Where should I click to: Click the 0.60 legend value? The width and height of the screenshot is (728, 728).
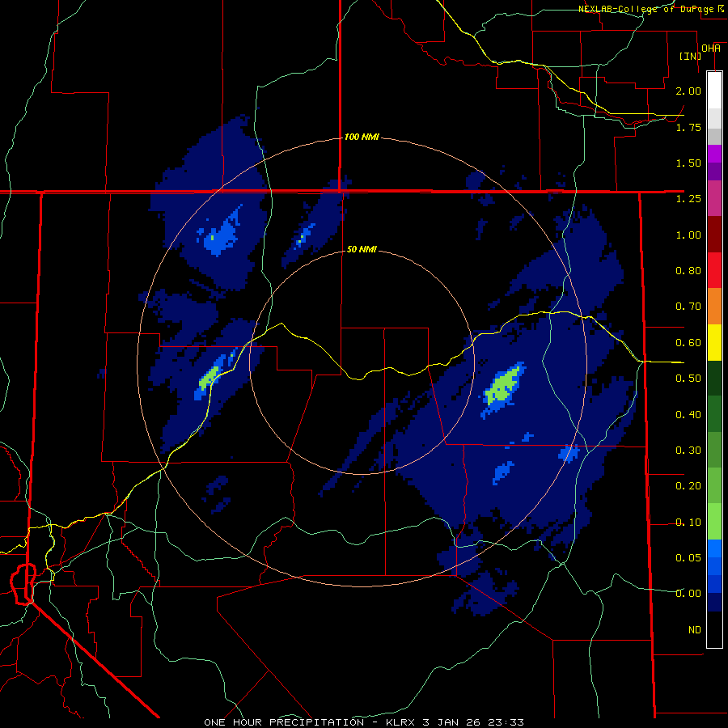(x=688, y=343)
